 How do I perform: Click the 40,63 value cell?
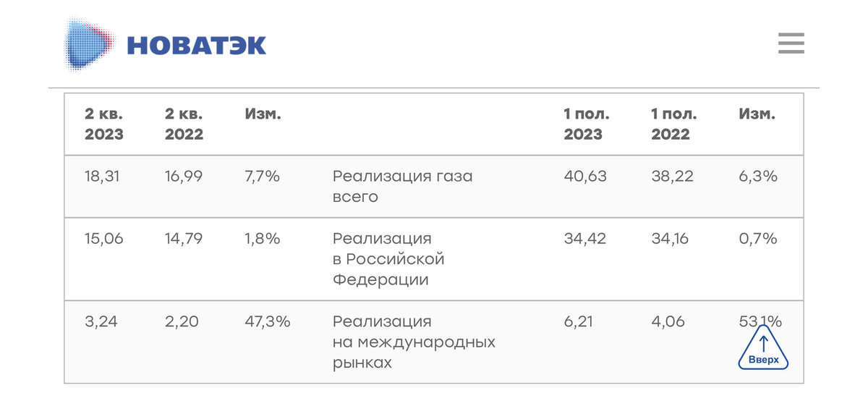(585, 176)
